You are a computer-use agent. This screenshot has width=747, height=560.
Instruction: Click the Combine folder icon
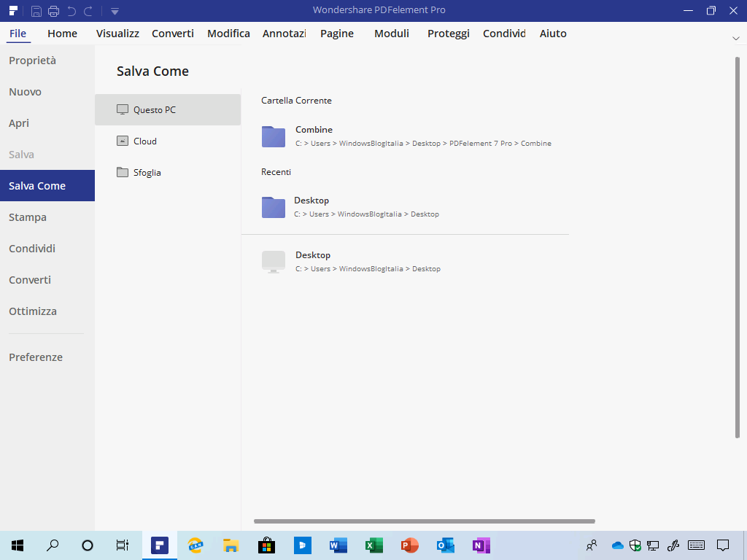pos(274,136)
